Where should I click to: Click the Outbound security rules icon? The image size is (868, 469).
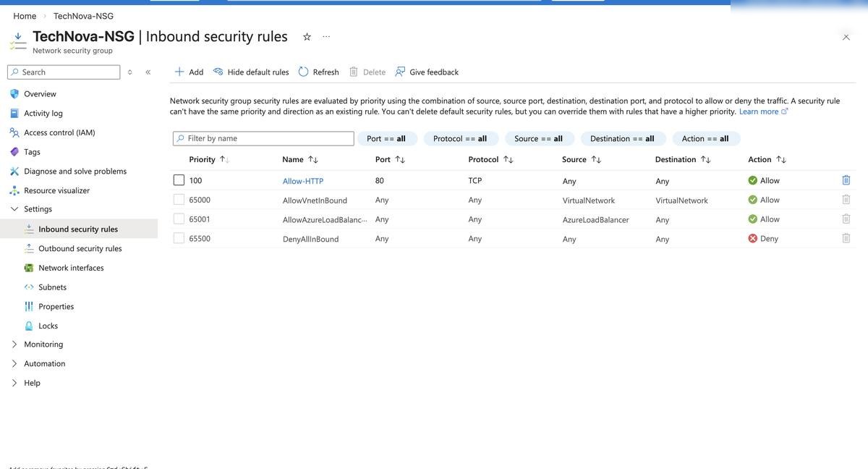29,248
